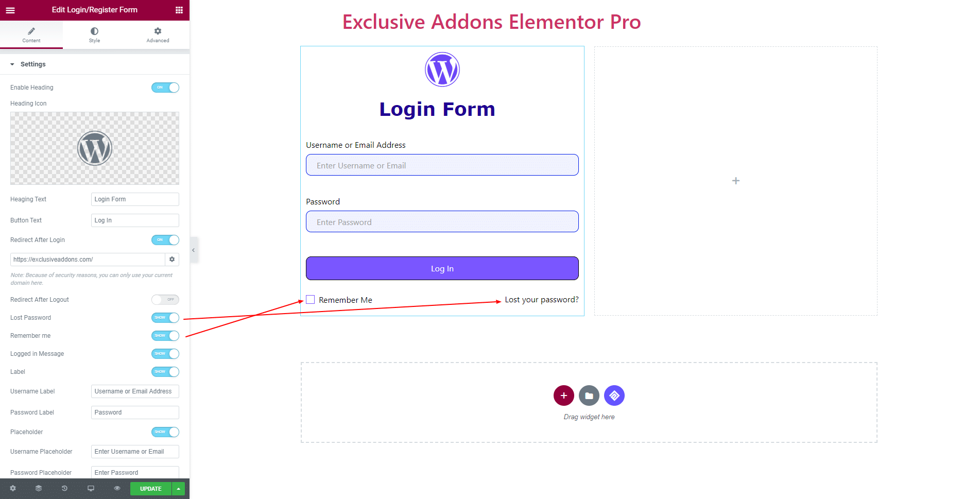Switch to the Style tab
The image size is (980, 499).
(94, 35)
